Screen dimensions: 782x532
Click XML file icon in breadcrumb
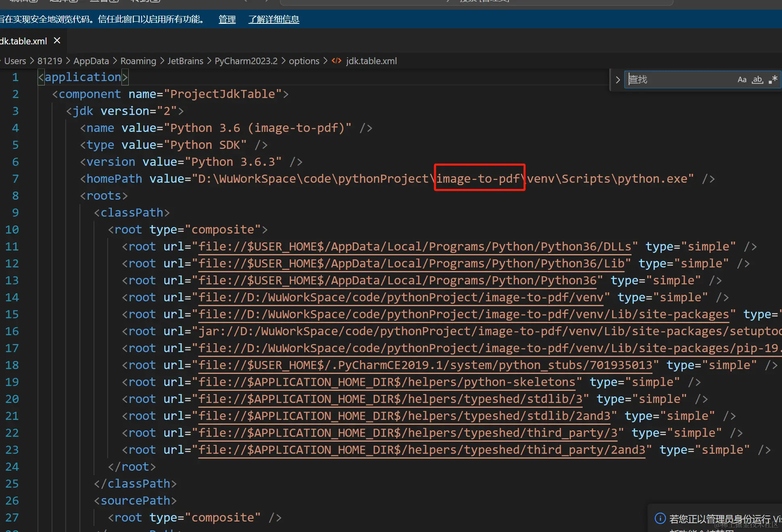tap(337, 61)
